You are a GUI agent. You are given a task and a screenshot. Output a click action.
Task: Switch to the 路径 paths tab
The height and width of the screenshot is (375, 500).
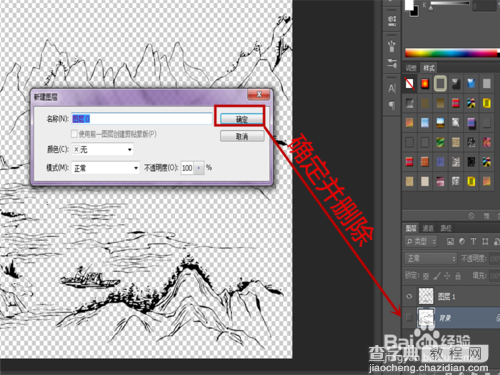coord(446,228)
